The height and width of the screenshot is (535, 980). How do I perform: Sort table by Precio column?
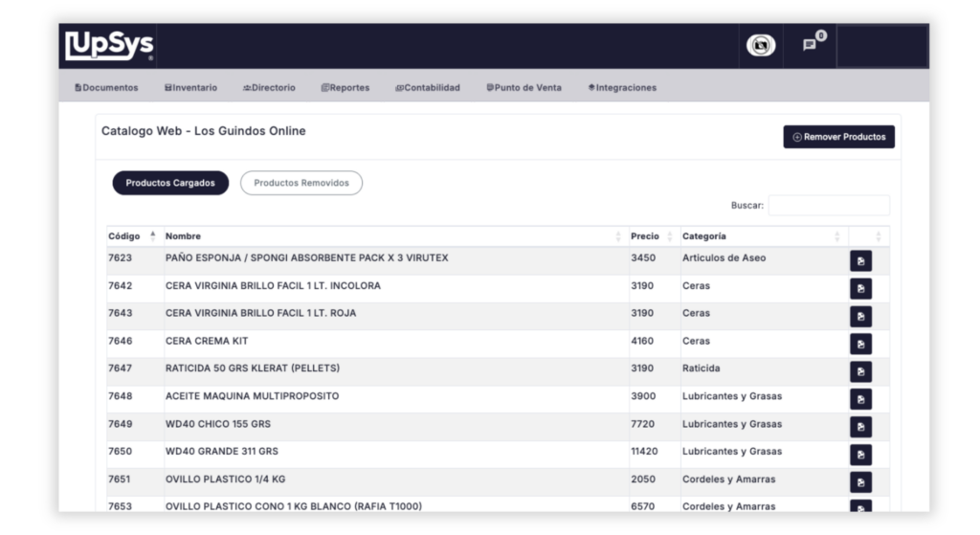pos(652,236)
